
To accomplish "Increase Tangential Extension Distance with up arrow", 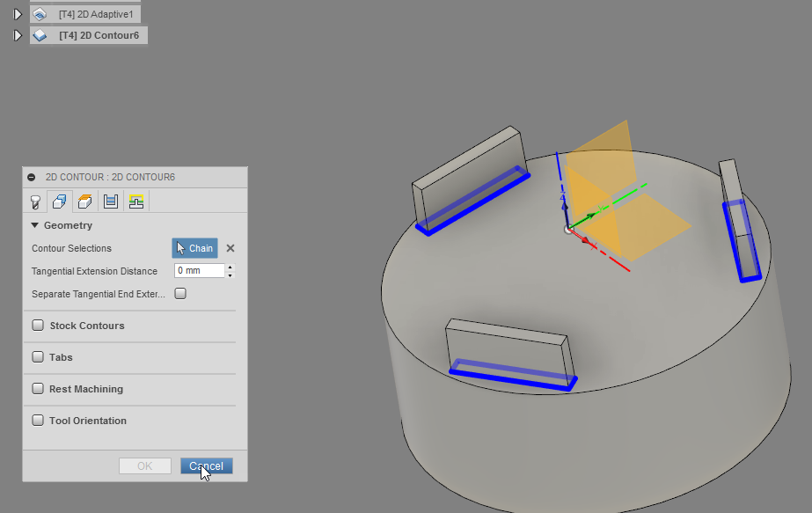I will [230, 267].
